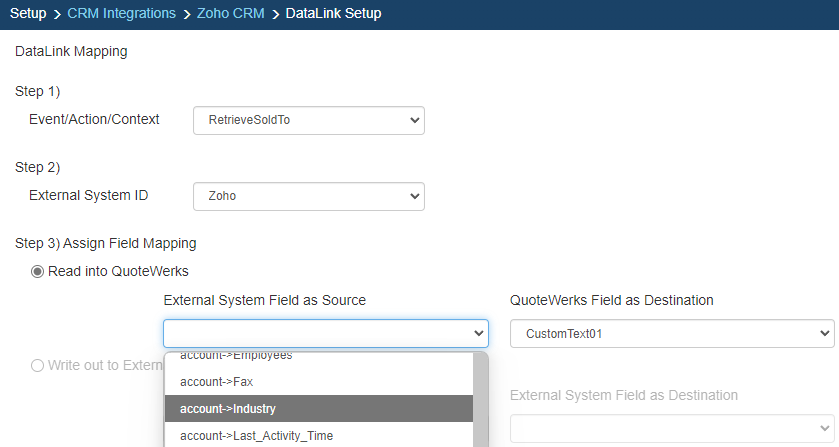839x447 pixels.
Task: Click the chevron after CRM Integrations
Action: pyautogui.click(x=186, y=14)
